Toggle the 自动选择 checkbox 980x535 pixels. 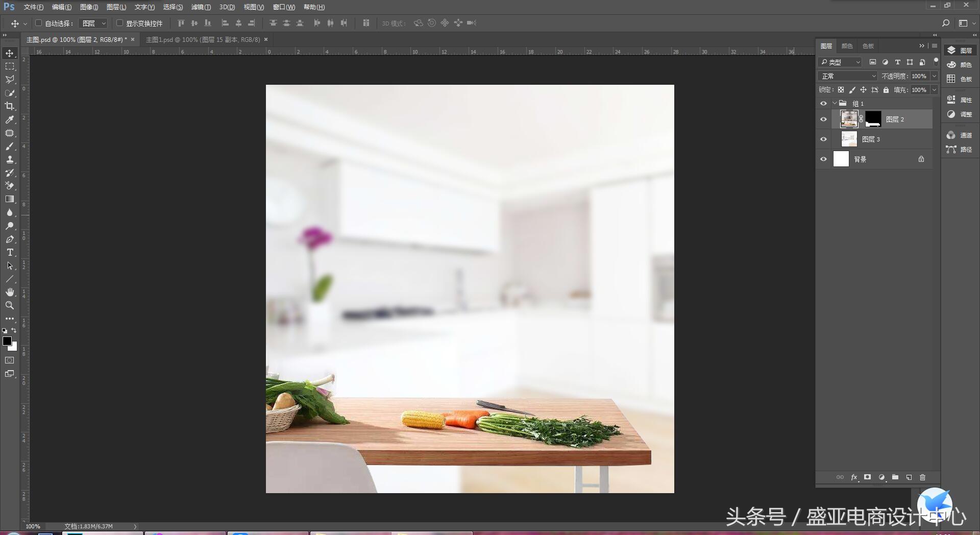coord(38,23)
